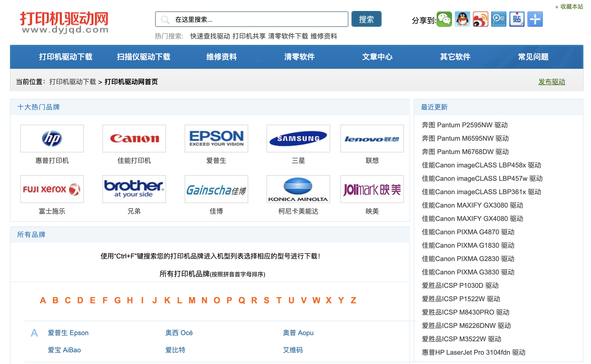Jump to letter H brands

(130, 300)
